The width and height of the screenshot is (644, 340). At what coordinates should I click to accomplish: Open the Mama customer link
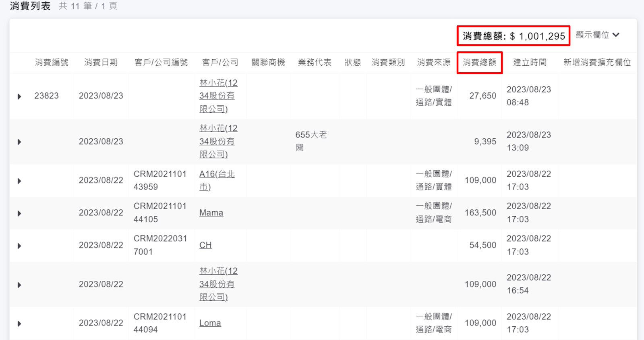pos(211,213)
